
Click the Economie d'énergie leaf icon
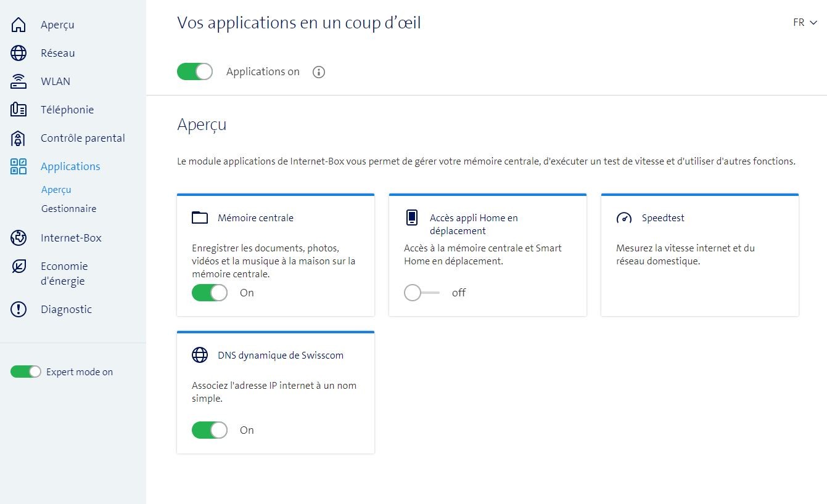click(19, 266)
